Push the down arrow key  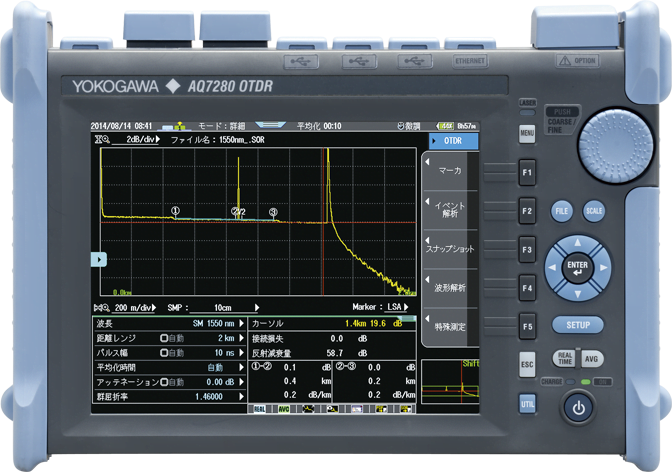point(578,294)
